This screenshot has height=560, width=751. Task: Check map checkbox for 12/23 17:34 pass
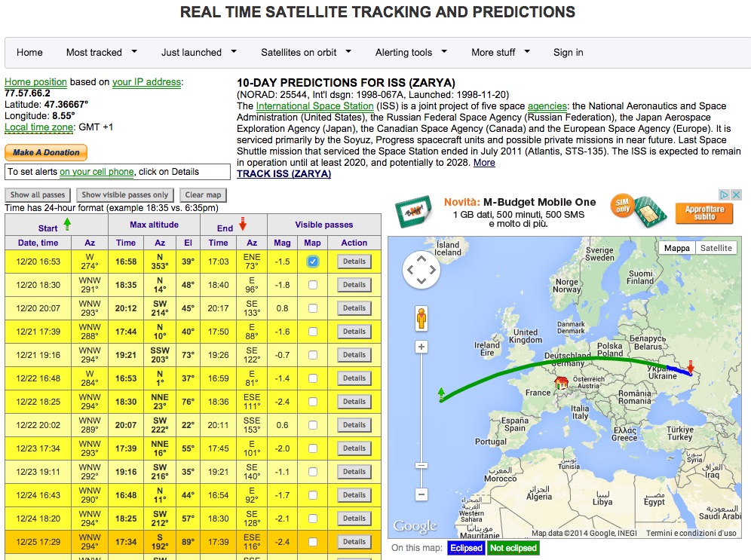click(313, 448)
